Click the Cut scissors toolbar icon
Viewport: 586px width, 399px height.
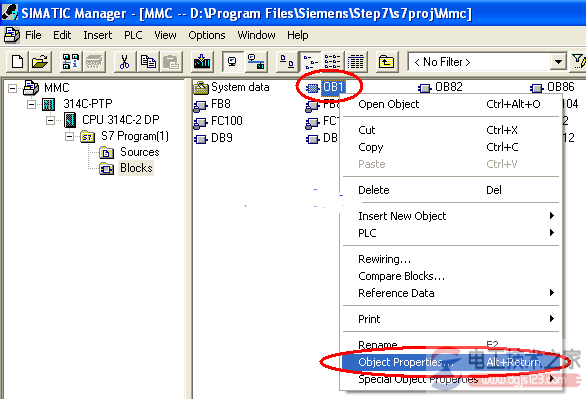(124, 62)
